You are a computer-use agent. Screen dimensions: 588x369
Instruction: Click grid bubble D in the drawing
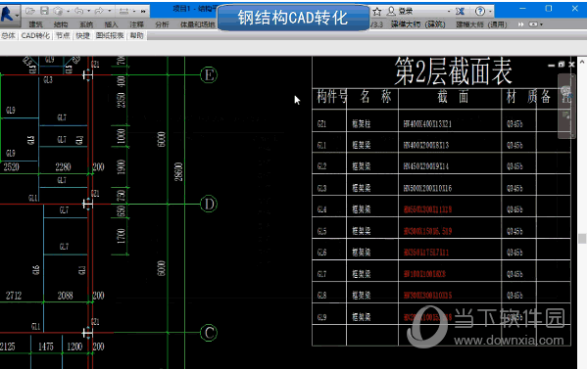[209, 204]
